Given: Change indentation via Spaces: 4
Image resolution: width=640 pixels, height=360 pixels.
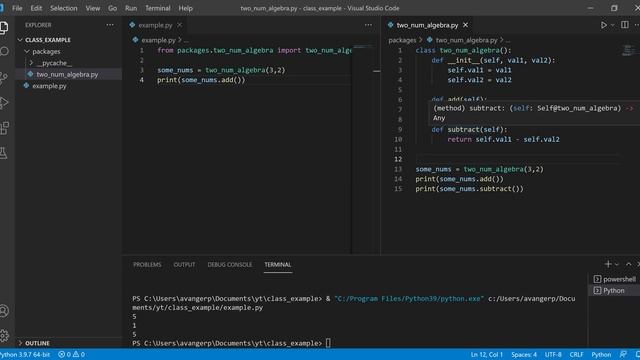Looking at the screenshot, I should (524, 354).
